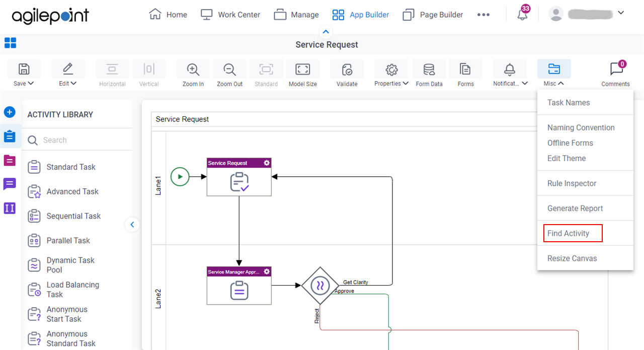Click the Properties gear icon
Image resolution: width=644 pixels, height=350 pixels.
(x=391, y=69)
